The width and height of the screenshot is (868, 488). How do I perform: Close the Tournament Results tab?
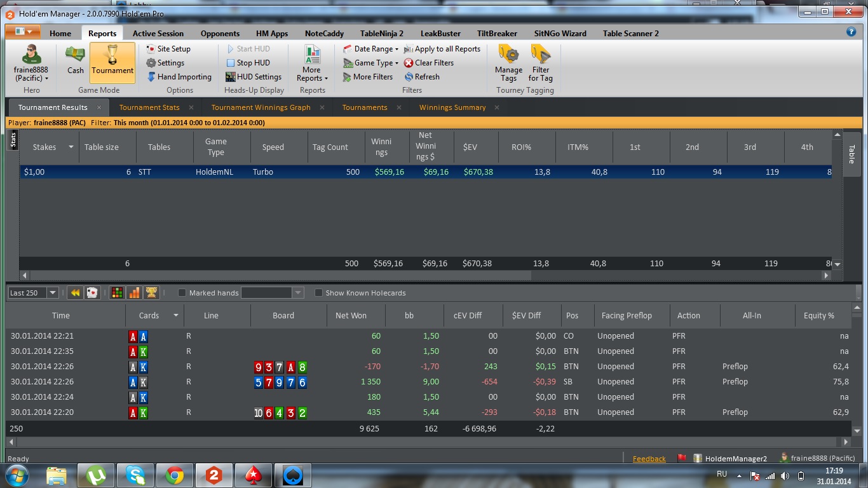click(99, 107)
